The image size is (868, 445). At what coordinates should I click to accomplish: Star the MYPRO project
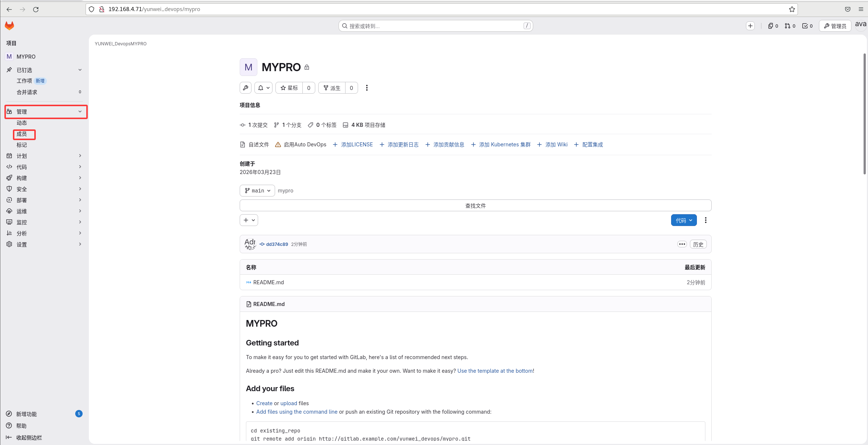(289, 88)
